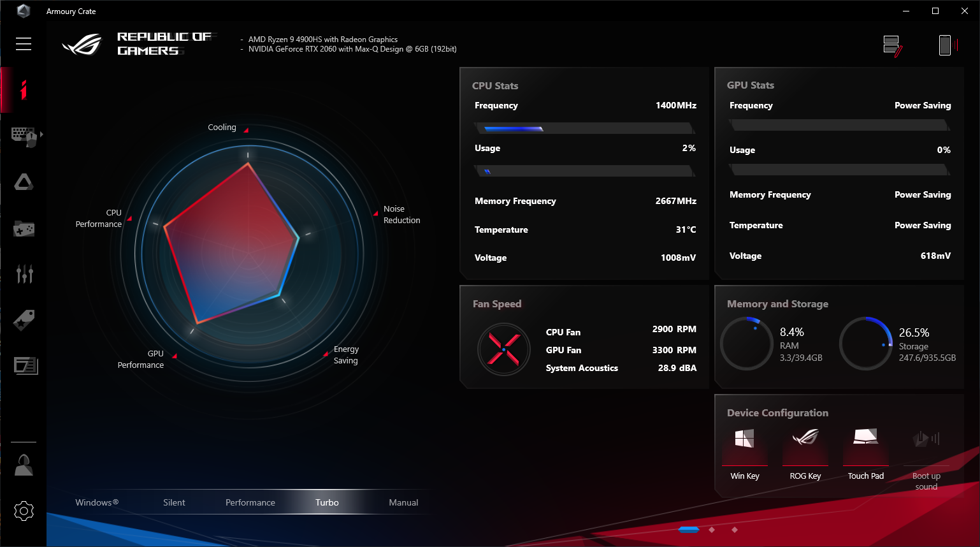980x547 pixels.
Task: Toggle the Boot up sound setting
Action: click(926, 459)
